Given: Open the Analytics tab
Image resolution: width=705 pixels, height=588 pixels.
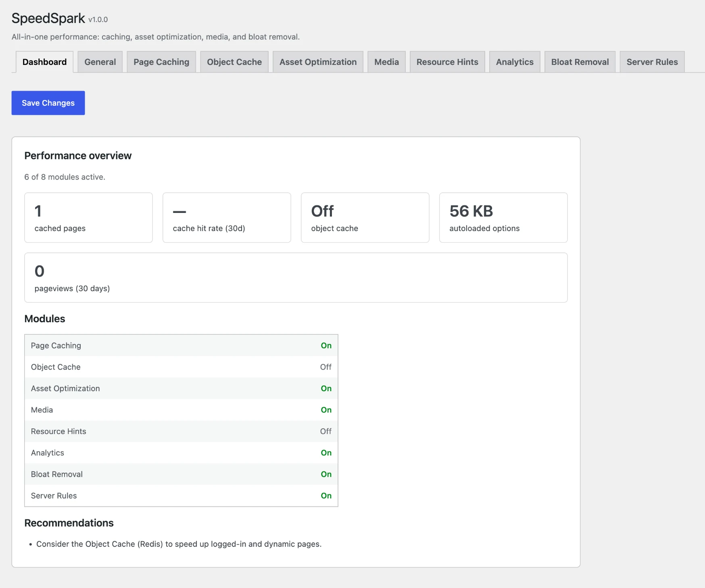Looking at the screenshot, I should point(515,62).
